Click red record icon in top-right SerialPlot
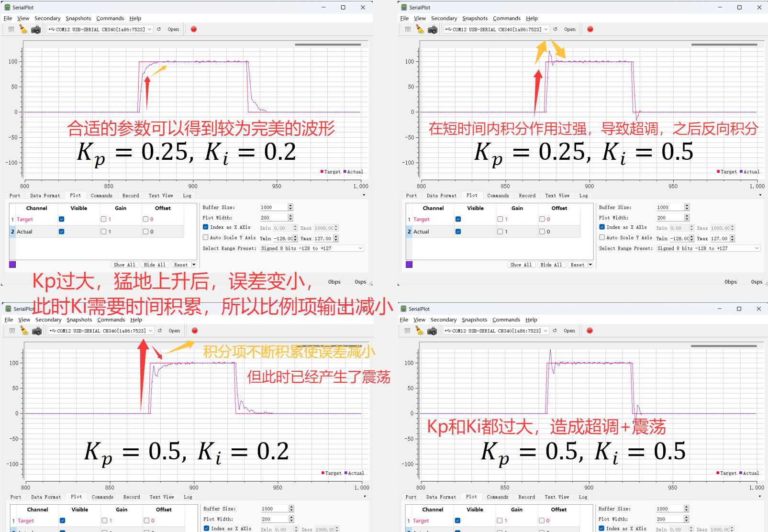The image size is (768, 532). pos(590,29)
